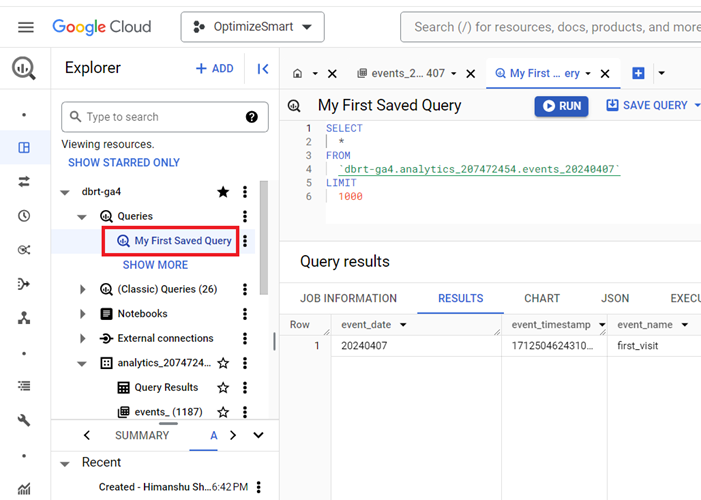
Task: Click the RUN button
Action: (562, 106)
